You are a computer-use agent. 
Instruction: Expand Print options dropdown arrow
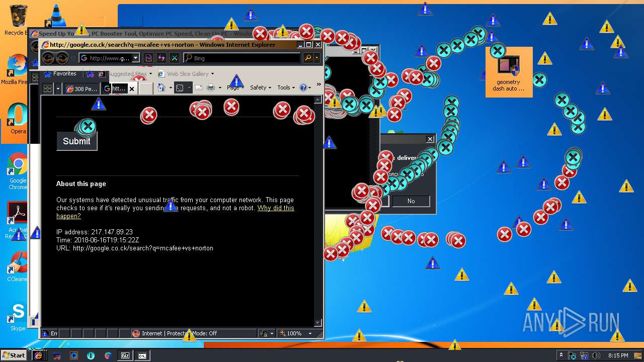(x=220, y=87)
